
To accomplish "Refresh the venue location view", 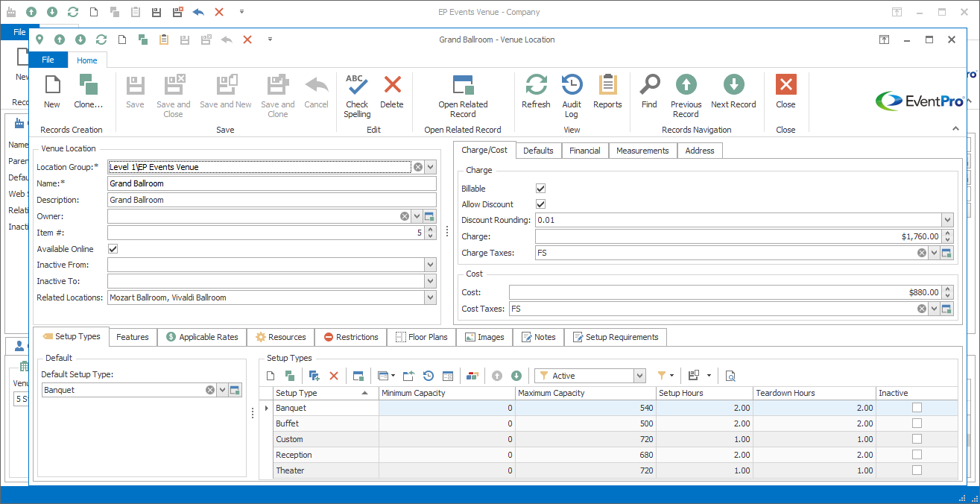I will click(536, 92).
